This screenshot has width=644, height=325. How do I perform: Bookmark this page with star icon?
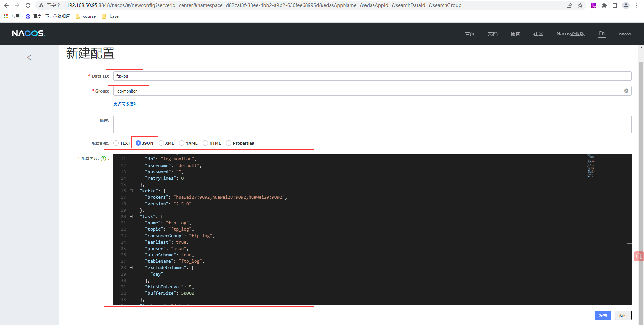point(580,5)
